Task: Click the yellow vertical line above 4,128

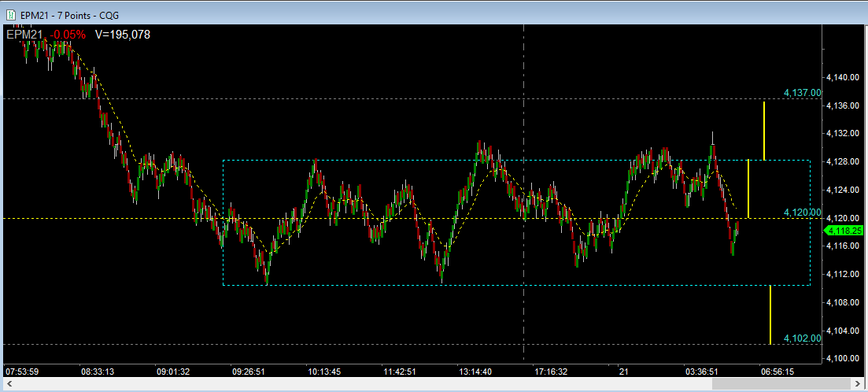Action: coord(764,131)
